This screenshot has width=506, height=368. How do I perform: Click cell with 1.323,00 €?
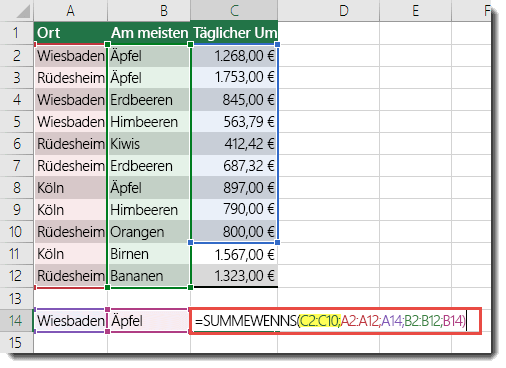[x=234, y=276]
